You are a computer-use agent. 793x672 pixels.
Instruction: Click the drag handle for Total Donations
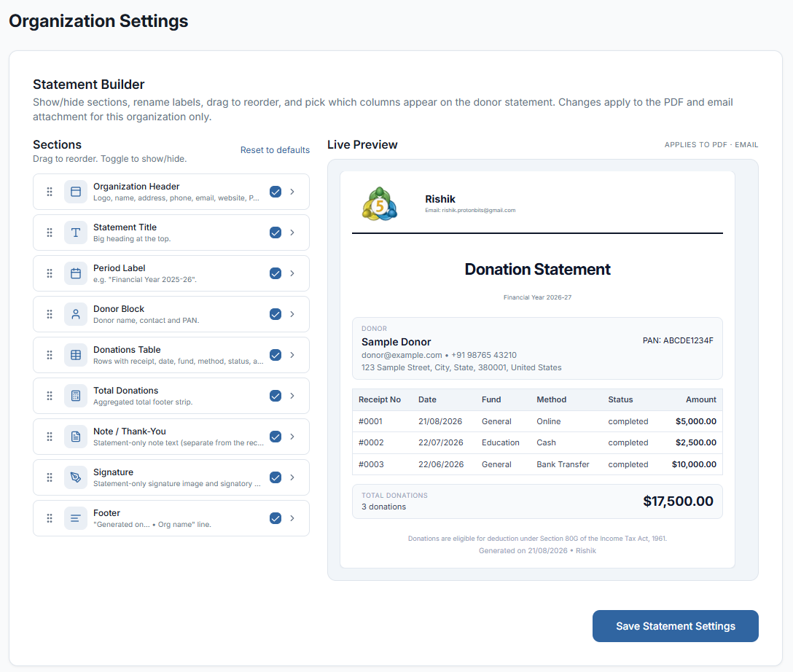[x=50, y=396]
